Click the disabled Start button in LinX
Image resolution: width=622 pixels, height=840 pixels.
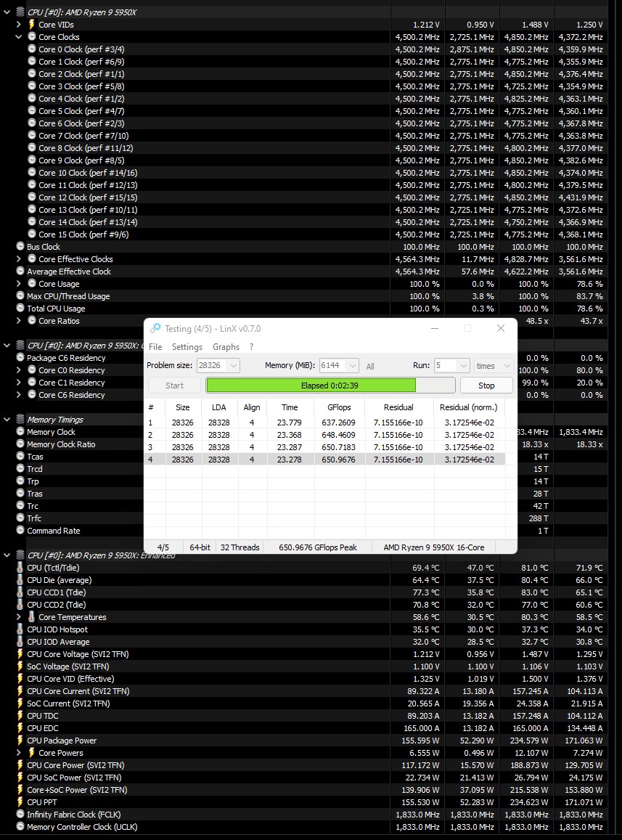(x=174, y=386)
